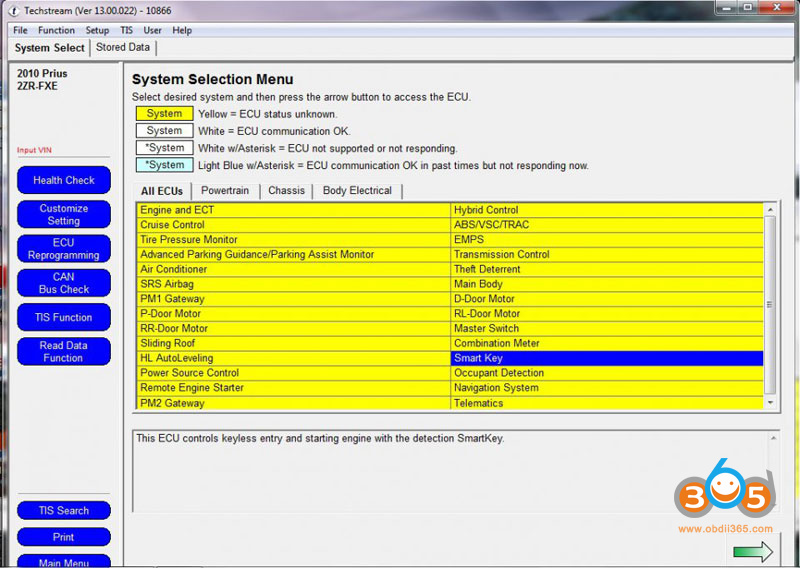Screen dimensions: 800x568
Task: Click the Print button
Action: 64,537
